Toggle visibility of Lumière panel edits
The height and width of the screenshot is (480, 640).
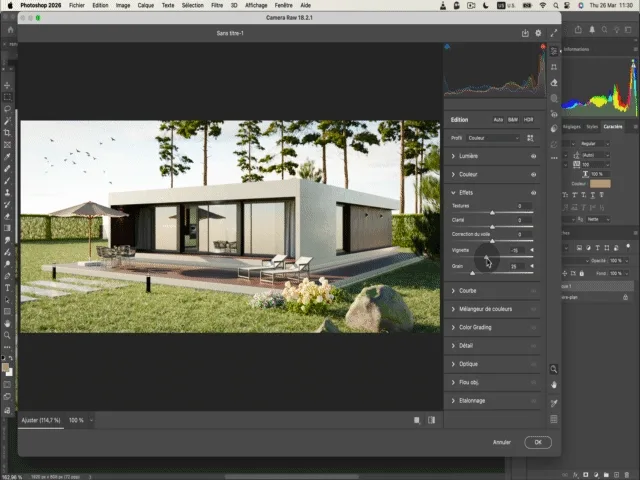pos(533,157)
